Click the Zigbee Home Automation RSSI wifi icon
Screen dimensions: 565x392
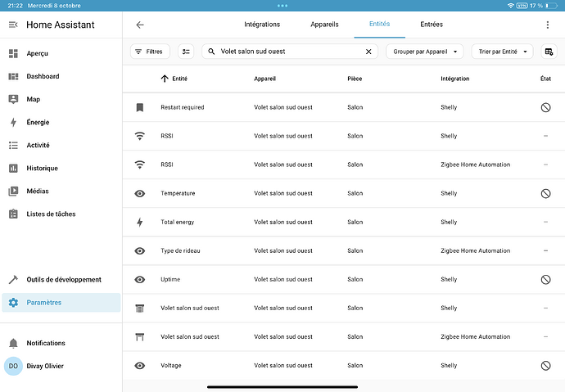[x=140, y=164]
